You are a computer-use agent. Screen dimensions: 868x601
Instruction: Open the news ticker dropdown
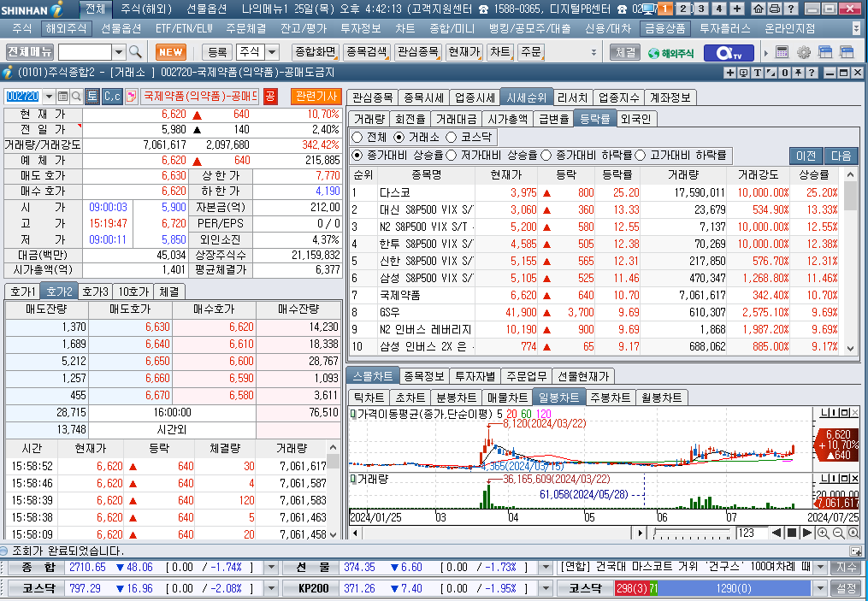[820, 568]
